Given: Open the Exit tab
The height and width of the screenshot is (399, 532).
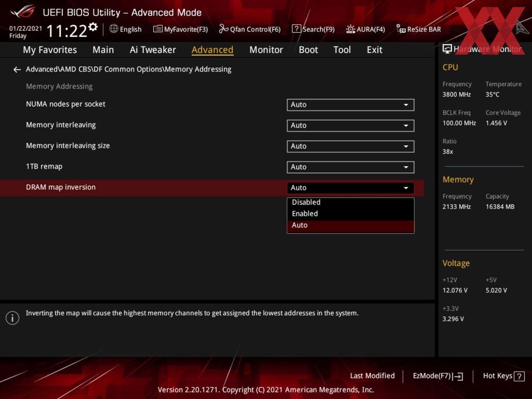Looking at the screenshot, I should tap(374, 50).
